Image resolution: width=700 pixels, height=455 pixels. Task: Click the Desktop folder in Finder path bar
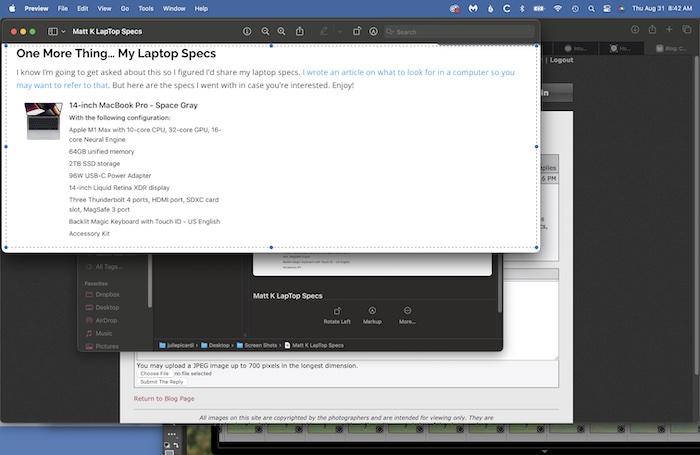[x=219, y=345]
